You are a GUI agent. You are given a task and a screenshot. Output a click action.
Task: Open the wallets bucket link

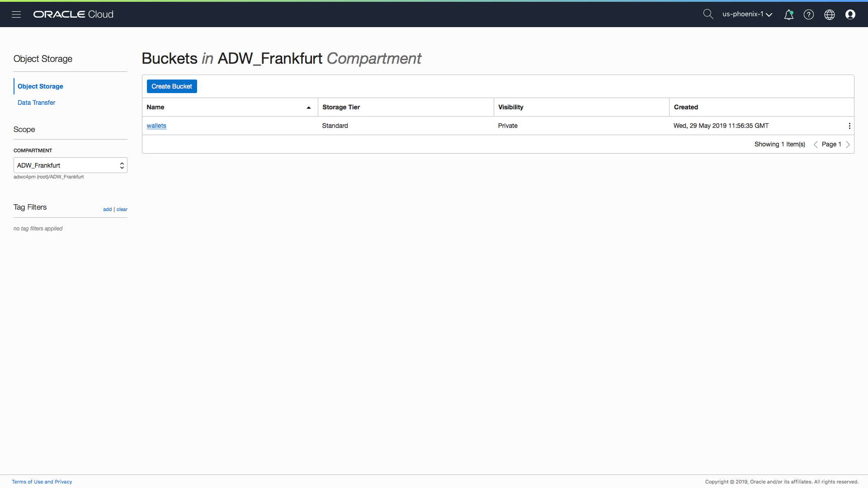click(156, 126)
